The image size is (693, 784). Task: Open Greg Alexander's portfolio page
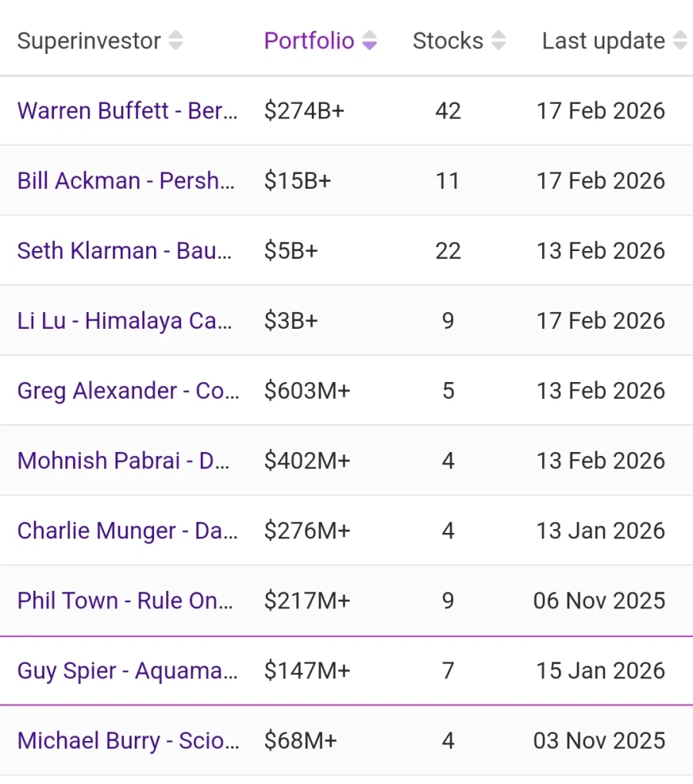(x=128, y=391)
